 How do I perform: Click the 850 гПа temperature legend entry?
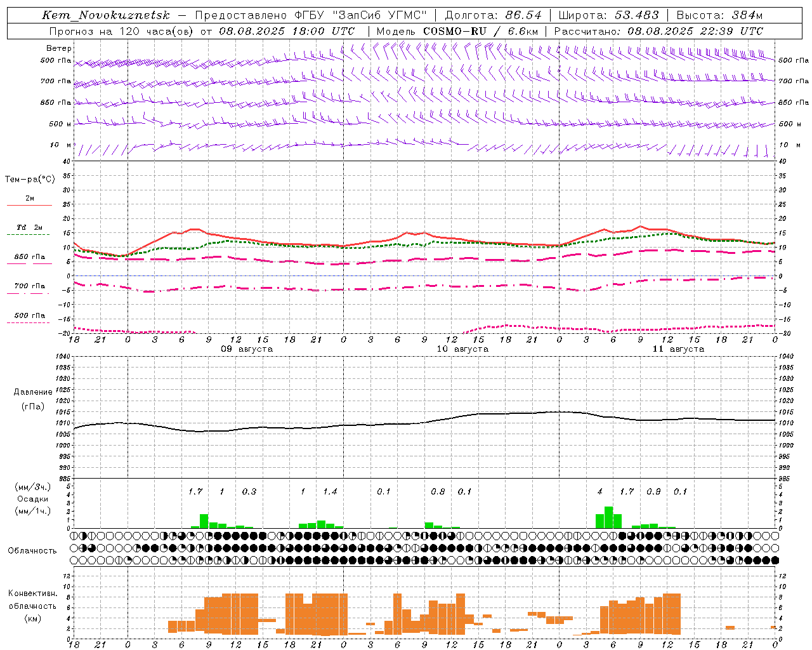click(x=29, y=257)
